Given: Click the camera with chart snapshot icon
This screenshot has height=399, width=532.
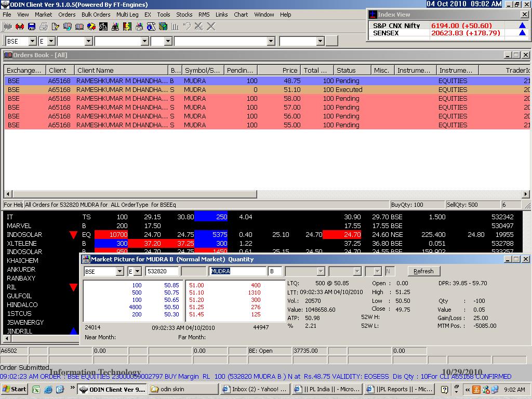Looking at the screenshot, I should pyautogui.click(x=139, y=26).
